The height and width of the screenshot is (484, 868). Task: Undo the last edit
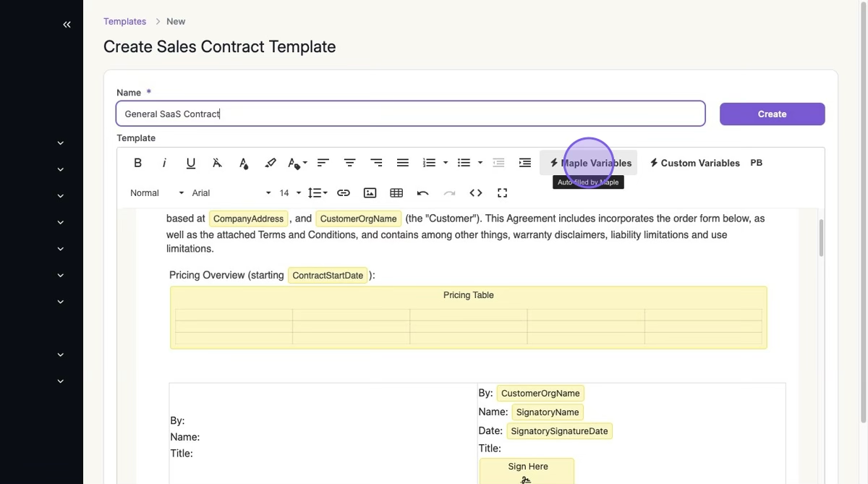423,193
